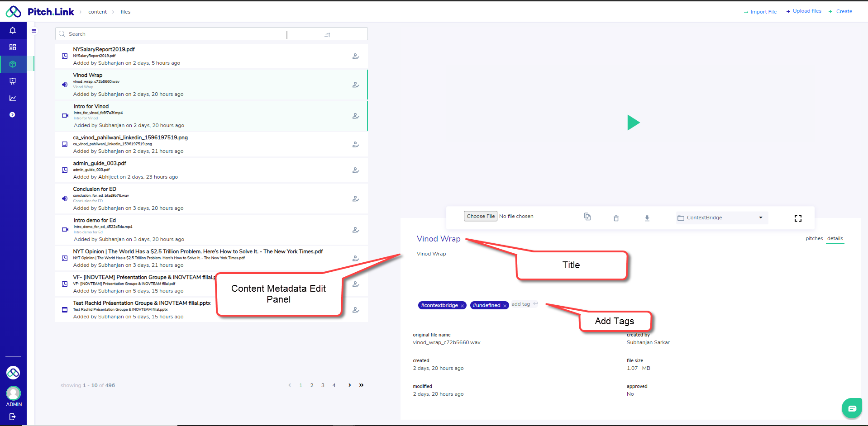The image size is (868, 426).
Task: Remove the #undefined tag
Action: (x=505, y=306)
